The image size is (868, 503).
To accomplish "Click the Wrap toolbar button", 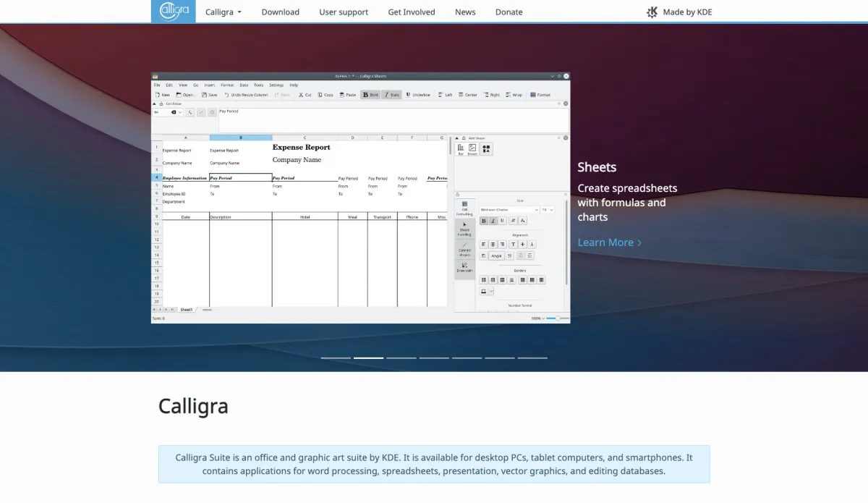I will [514, 95].
